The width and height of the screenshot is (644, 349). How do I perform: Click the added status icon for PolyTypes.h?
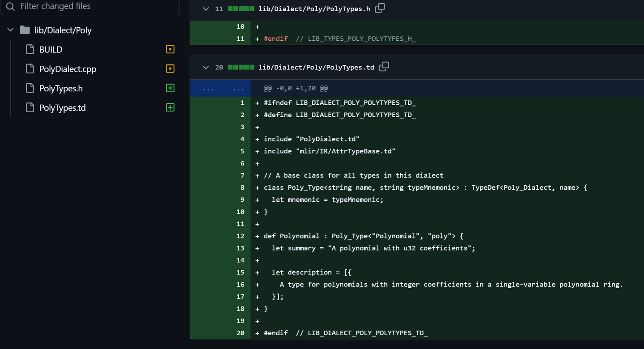(170, 88)
